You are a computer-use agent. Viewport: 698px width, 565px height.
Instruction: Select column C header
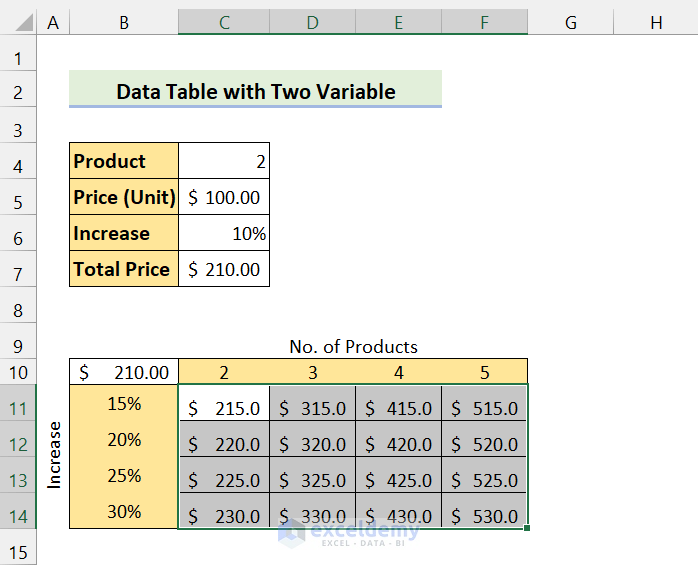[x=224, y=22]
